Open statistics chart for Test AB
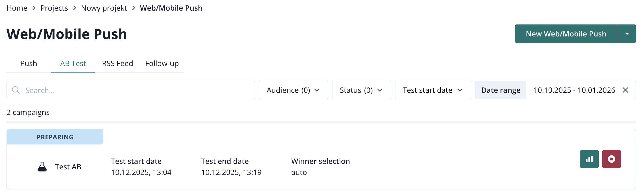644x192 pixels. tap(589, 159)
